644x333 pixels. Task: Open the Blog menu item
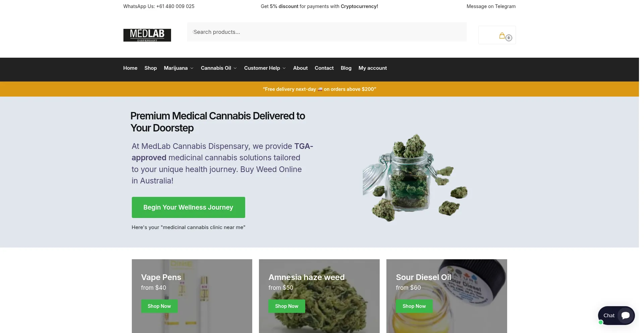346,68
